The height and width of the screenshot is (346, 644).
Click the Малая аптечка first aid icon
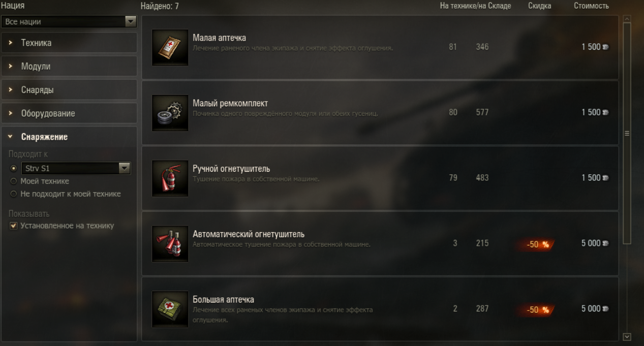(x=170, y=47)
